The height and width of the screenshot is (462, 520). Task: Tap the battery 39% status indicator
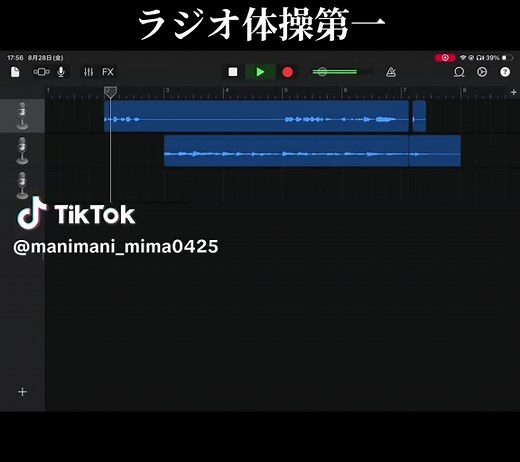click(x=498, y=58)
